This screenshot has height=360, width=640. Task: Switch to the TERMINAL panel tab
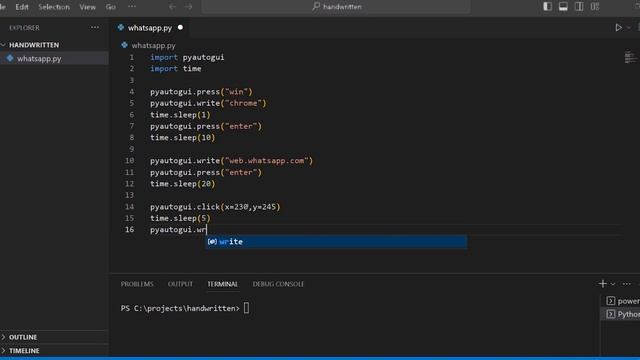pyautogui.click(x=222, y=284)
